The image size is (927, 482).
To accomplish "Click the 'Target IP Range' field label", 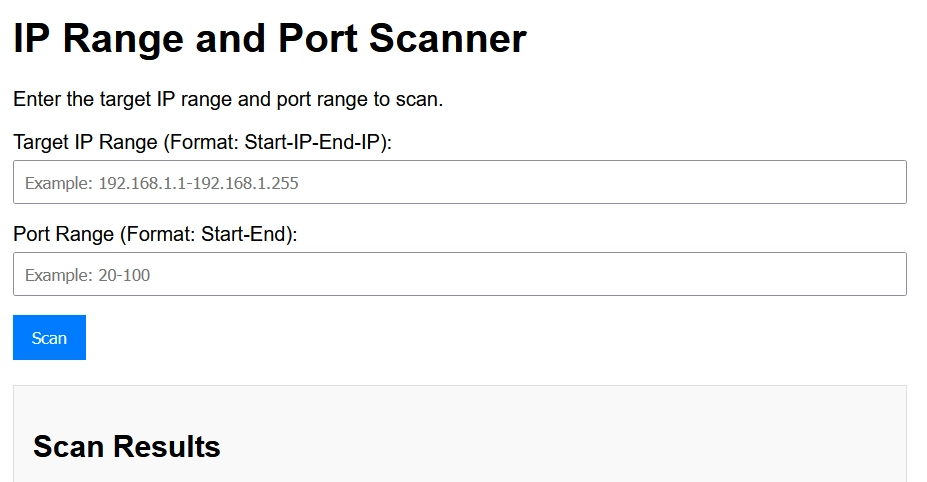I will coord(86,142).
